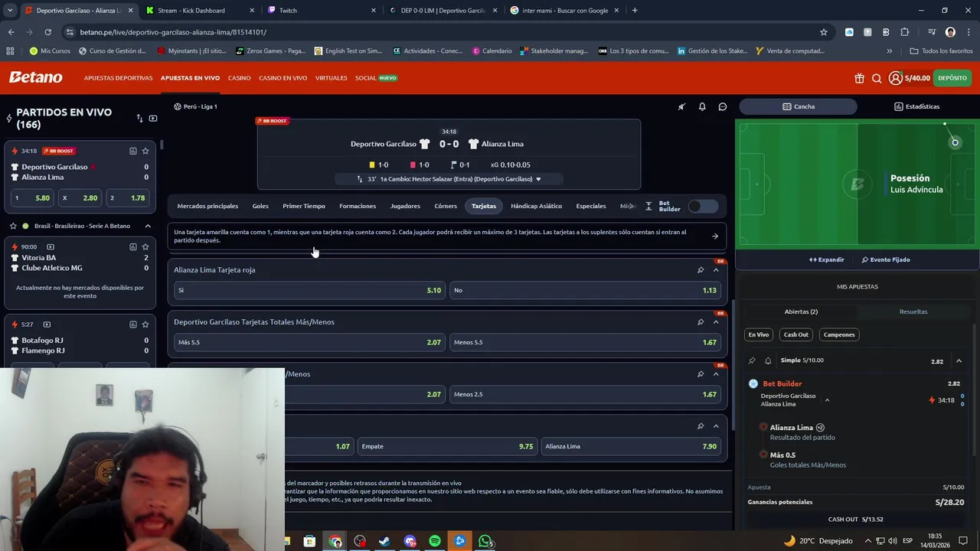Pin the market with Empate 9.75 option
This screenshot has height=551, width=980.
pos(701,426)
